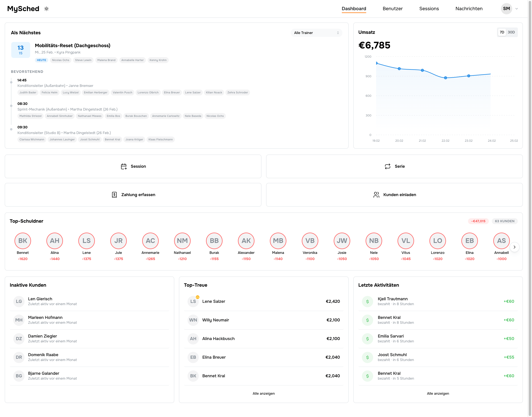Viewport: 532px width, 417px height.
Task: Click Alle anzeigen under Top-Treue
Action: (263, 393)
